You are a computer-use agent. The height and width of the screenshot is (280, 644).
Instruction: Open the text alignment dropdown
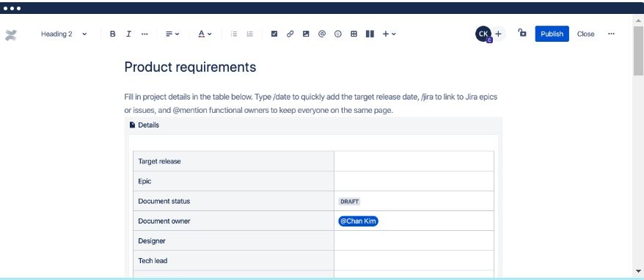point(172,34)
